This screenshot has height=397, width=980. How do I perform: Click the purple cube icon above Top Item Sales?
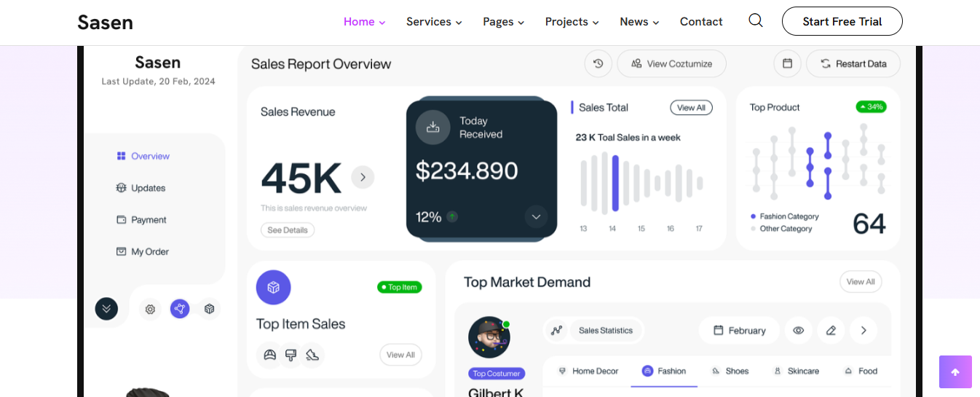273,288
